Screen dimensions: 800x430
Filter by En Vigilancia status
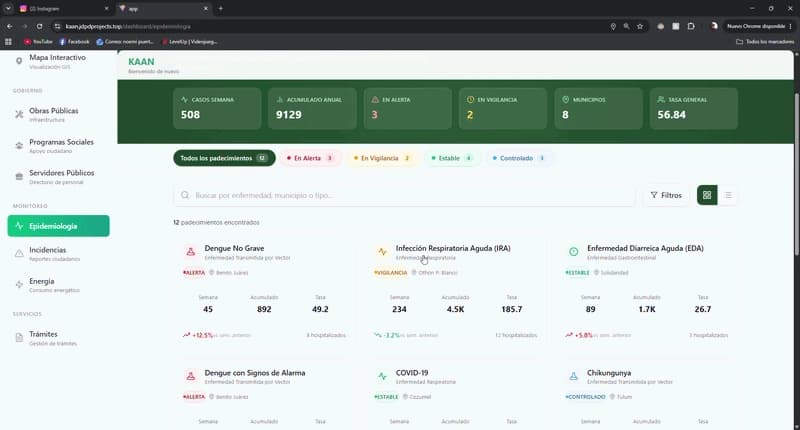pyautogui.click(x=382, y=158)
